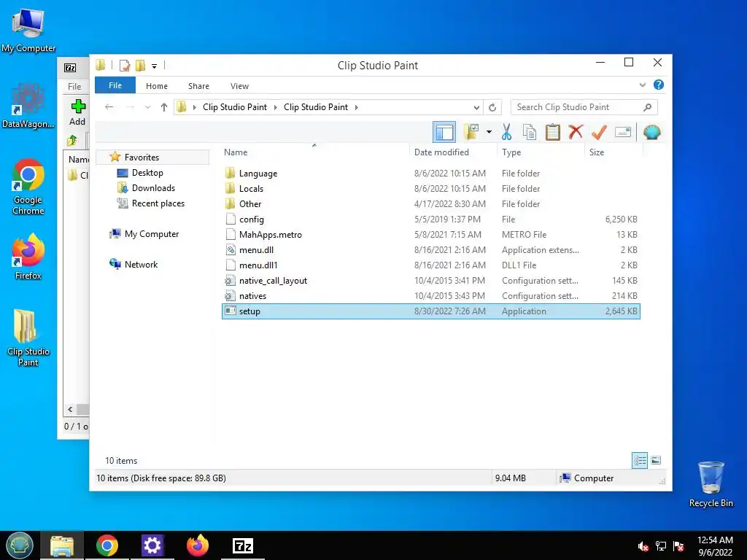Click the Rename toolbar icon
Image resolution: width=747 pixels, height=560 pixels.
tap(623, 132)
